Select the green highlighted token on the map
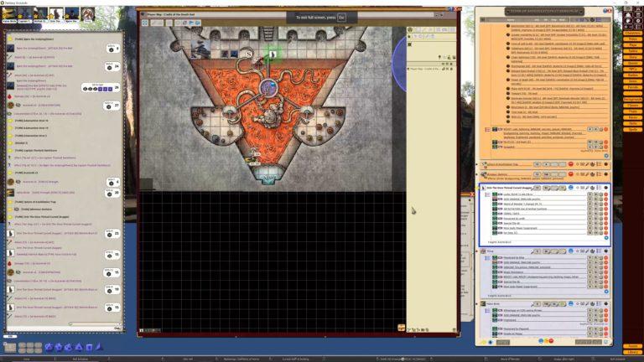 point(272,54)
